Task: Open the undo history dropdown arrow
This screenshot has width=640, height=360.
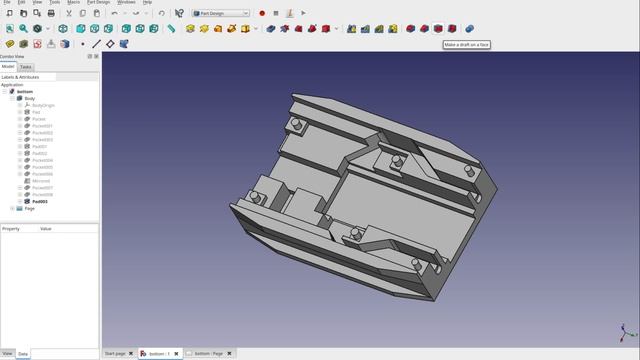Action: pyautogui.click(x=124, y=13)
